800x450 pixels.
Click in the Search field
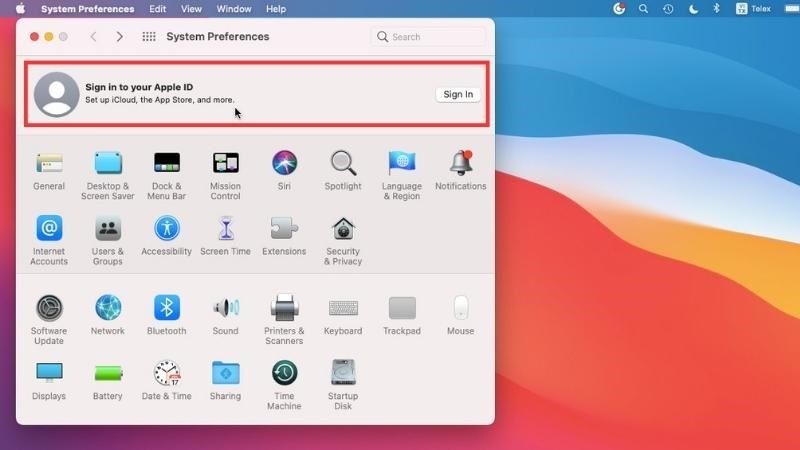click(x=429, y=37)
